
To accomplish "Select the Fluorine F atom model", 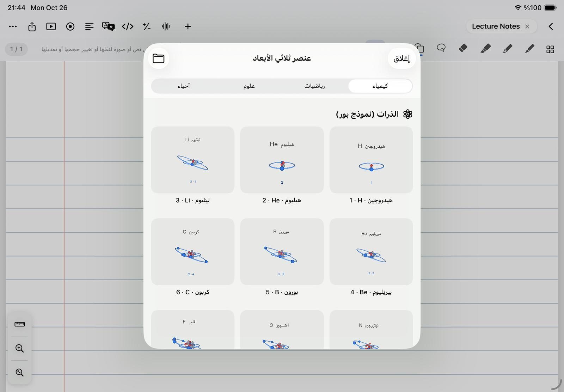I will tap(193, 330).
